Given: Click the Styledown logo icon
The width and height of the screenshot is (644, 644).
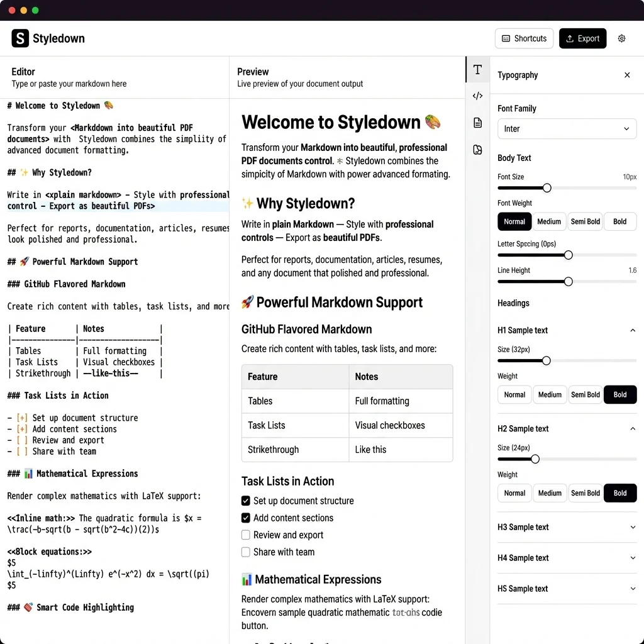Looking at the screenshot, I should (x=20, y=38).
